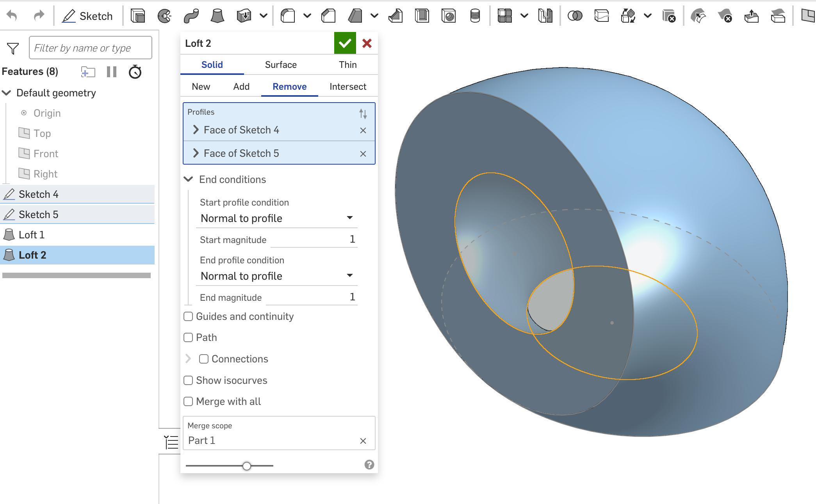
Task: Click the Undo arrow icon
Action: [x=12, y=16]
